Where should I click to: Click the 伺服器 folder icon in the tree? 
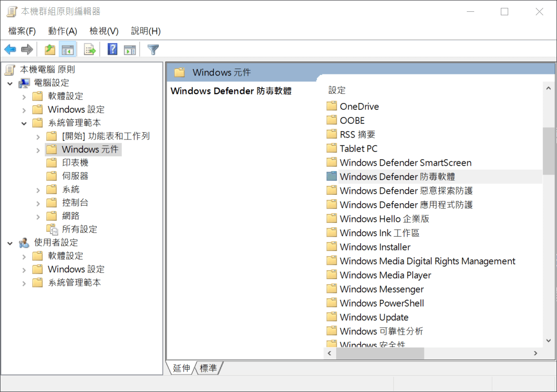click(x=51, y=176)
